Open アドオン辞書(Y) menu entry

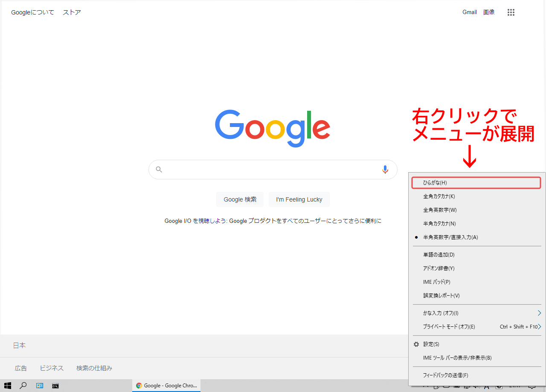(x=477, y=268)
